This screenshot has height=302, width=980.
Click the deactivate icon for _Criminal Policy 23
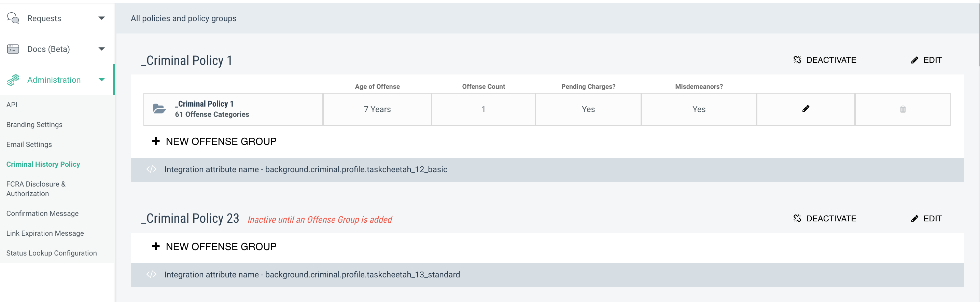click(x=797, y=218)
